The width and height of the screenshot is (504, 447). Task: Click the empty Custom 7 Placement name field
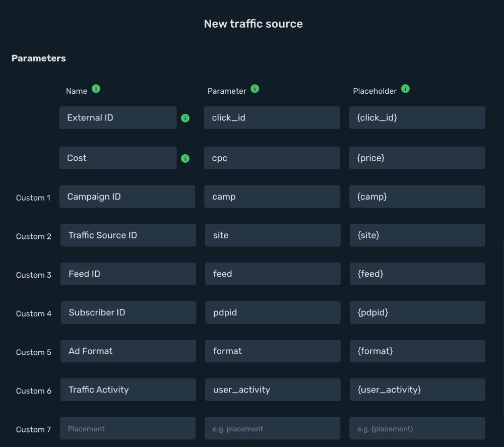click(128, 428)
